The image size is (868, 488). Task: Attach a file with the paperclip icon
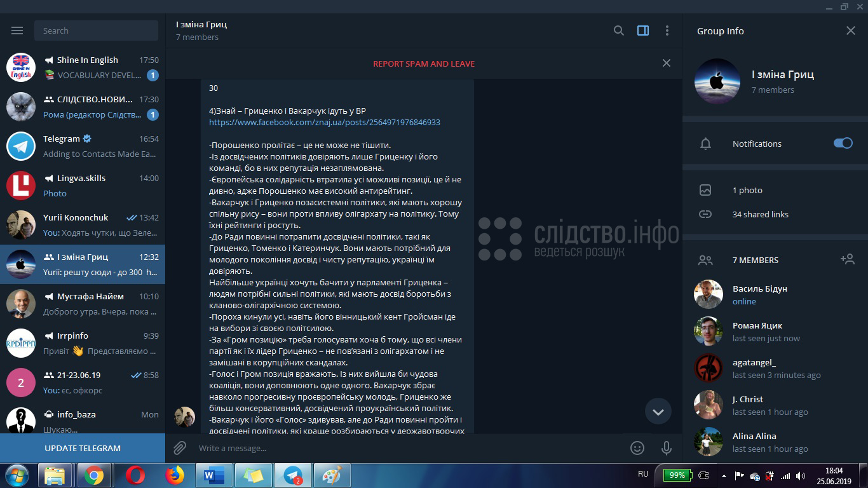click(x=180, y=448)
